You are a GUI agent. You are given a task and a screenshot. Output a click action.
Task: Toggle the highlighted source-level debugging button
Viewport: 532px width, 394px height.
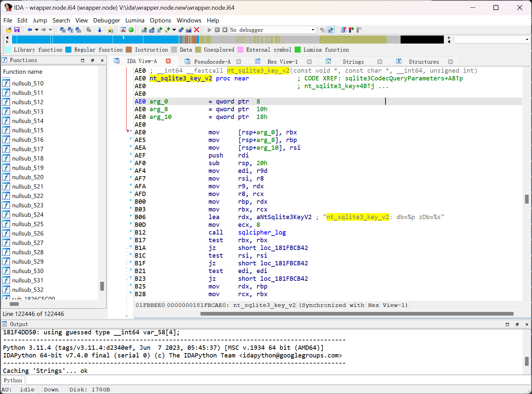point(331,30)
